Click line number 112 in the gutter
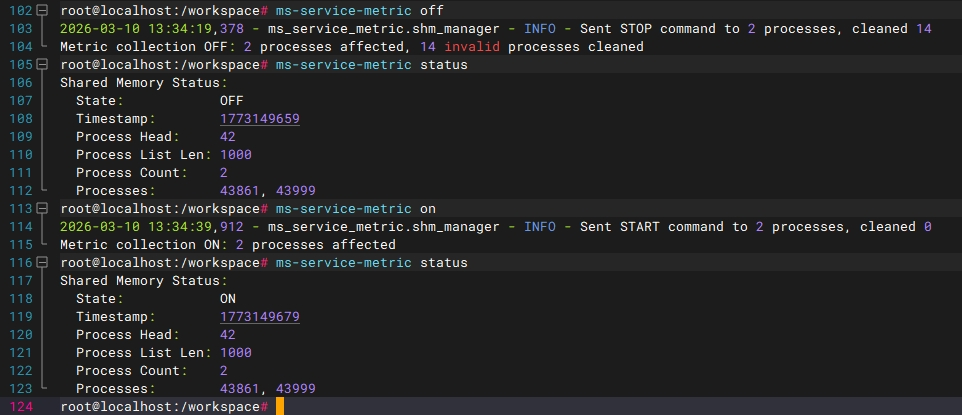Image resolution: width=962 pixels, height=415 pixels. [20, 191]
